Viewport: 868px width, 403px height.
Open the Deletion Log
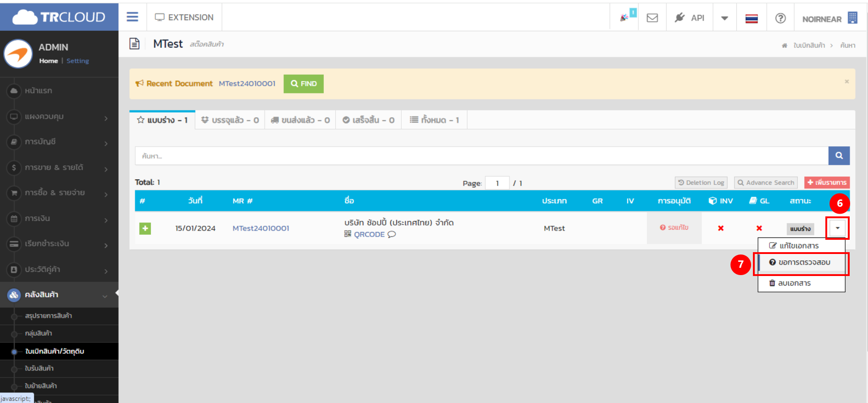[x=702, y=182]
